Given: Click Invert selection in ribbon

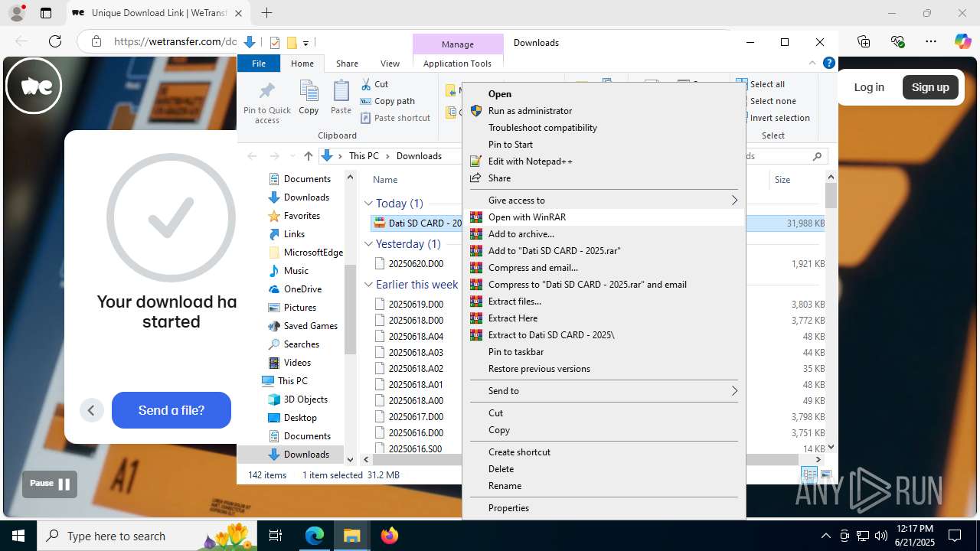Looking at the screenshot, I should tap(773, 118).
